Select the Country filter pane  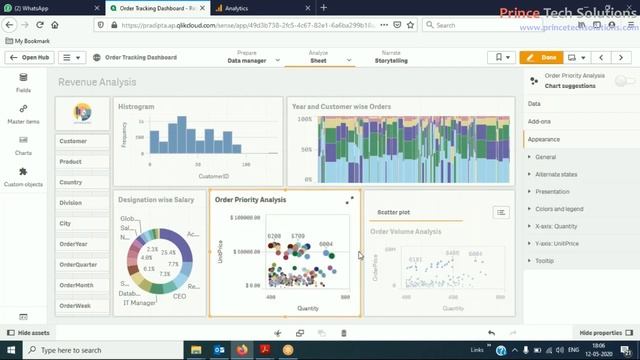tap(82, 182)
